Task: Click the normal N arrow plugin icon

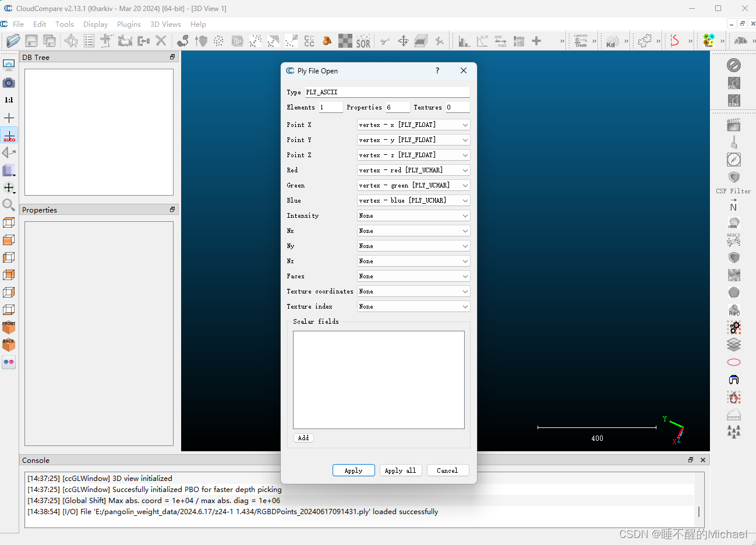Action: coord(734,205)
